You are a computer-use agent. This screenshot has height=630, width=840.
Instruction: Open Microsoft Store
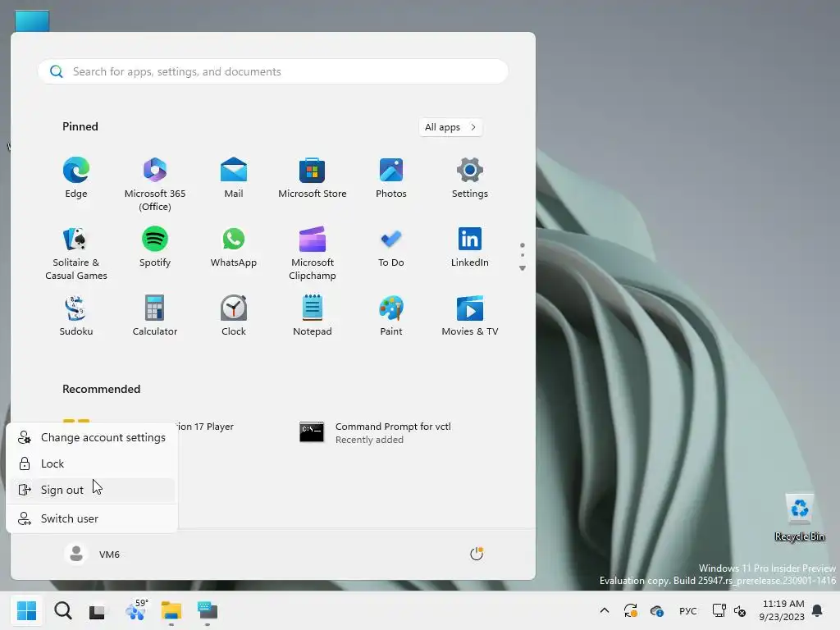(313, 178)
